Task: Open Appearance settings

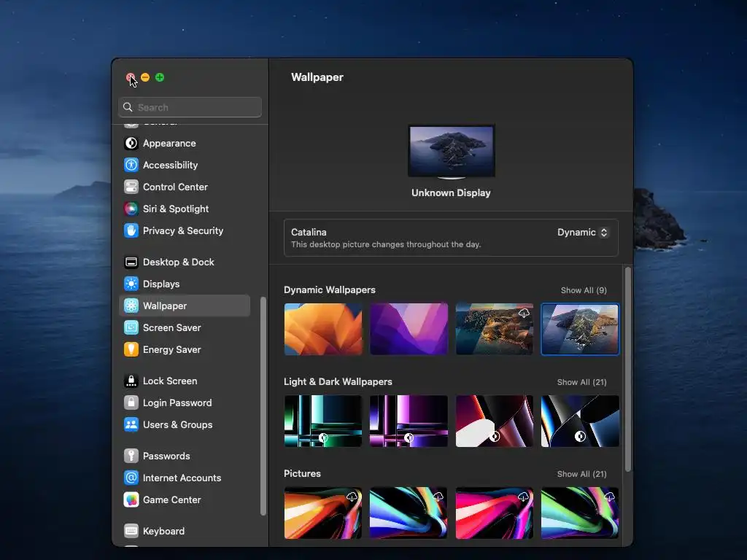Action: (169, 144)
